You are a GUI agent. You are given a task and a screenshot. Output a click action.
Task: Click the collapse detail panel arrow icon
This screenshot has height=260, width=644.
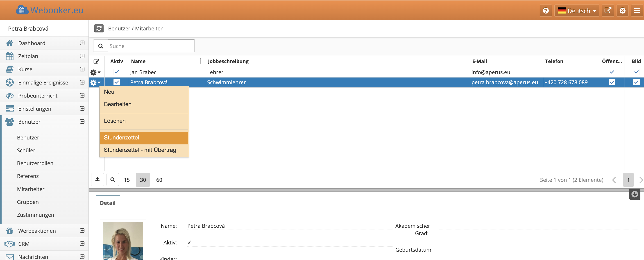634,194
